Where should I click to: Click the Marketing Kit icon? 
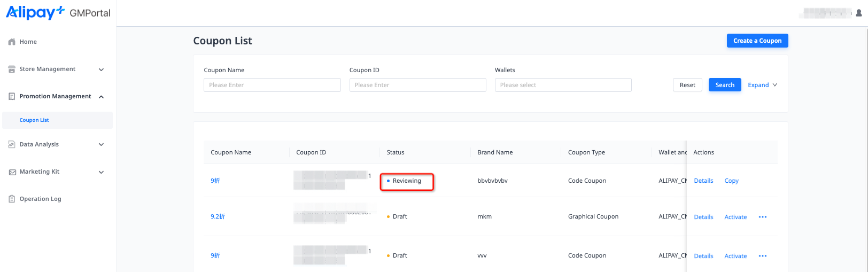point(12,172)
